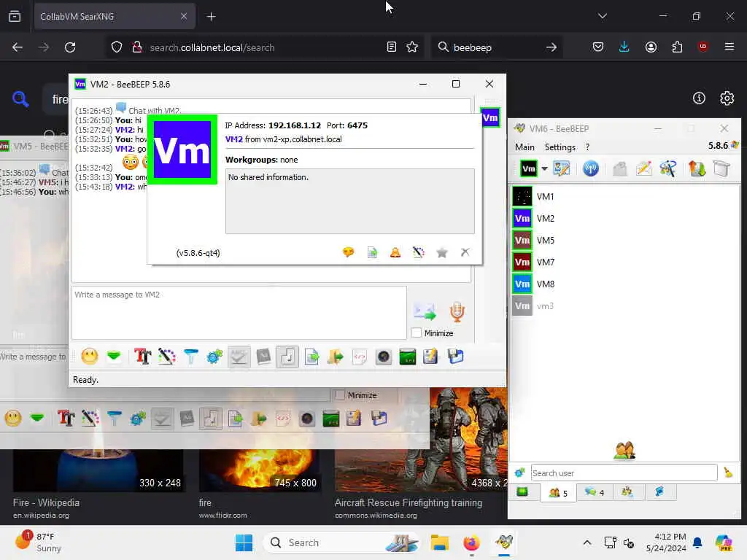Click the greyed-out grey icon in VM6 toolbar
This screenshot has width=747, height=560.
620,168
